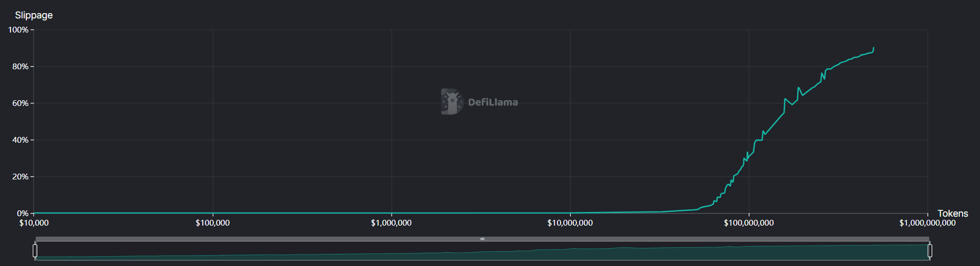Click the $10,000,000 x-axis label
The width and height of the screenshot is (980, 266).
click(x=570, y=223)
